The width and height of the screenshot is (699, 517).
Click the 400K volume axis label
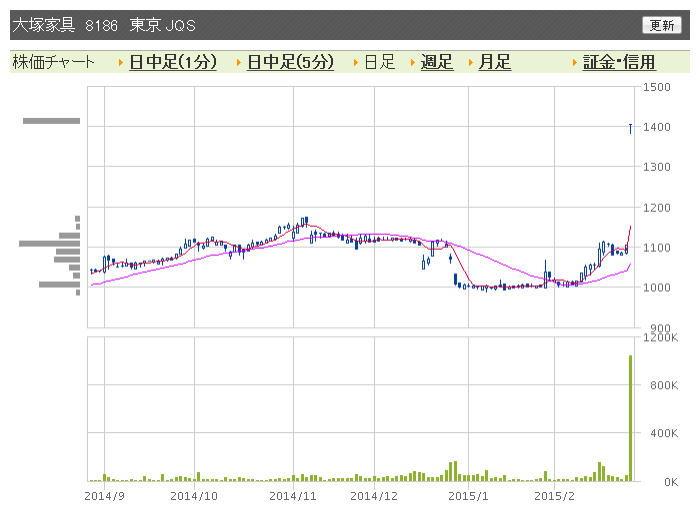pyautogui.click(x=664, y=433)
